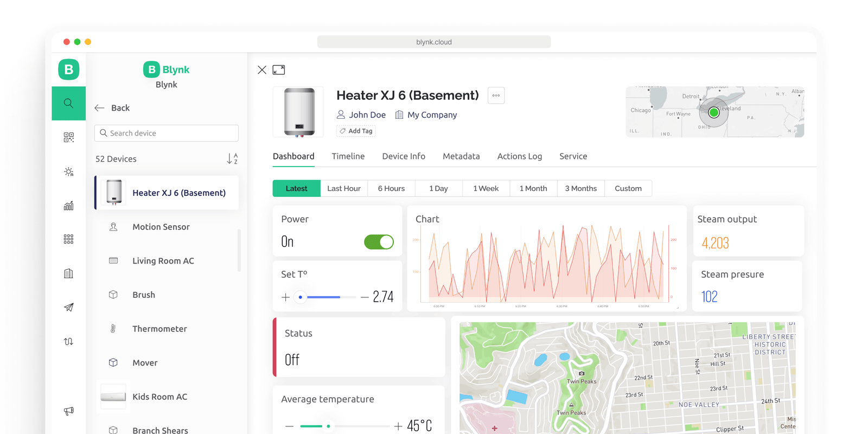The image size is (868, 434).
Task: Open the Service tab
Action: [573, 156]
